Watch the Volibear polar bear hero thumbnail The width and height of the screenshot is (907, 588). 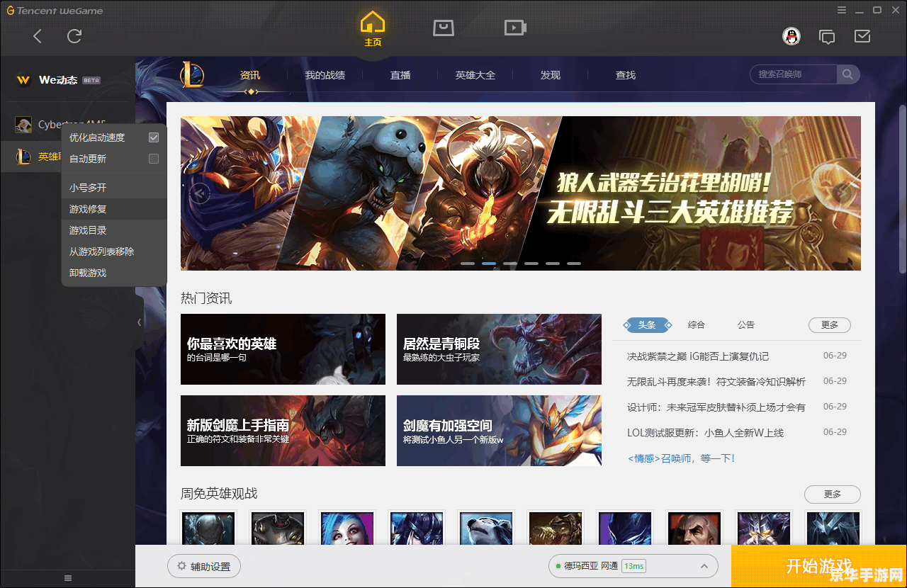pos(486,528)
